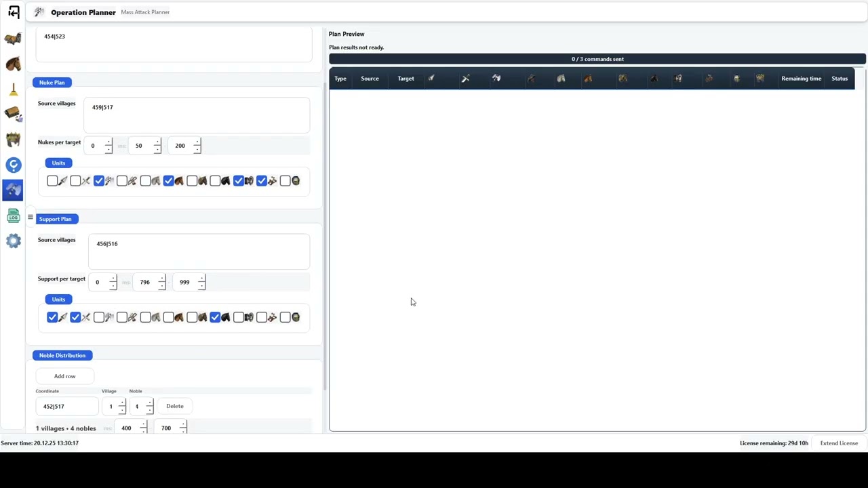Open settings via the gear icon

click(x=13, y=241)
